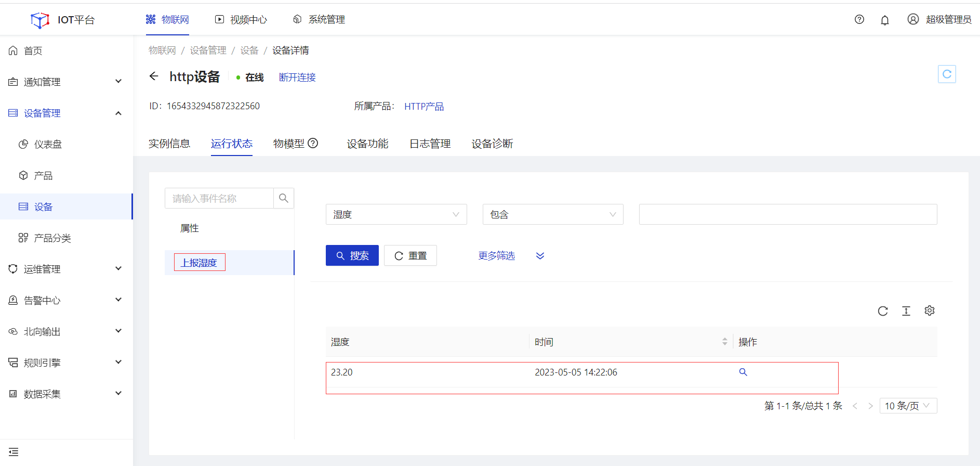Viewport: 980px width, 466px height.
Task: Open the 10 条/页 page size dropdown
Action: pos(908,406)
